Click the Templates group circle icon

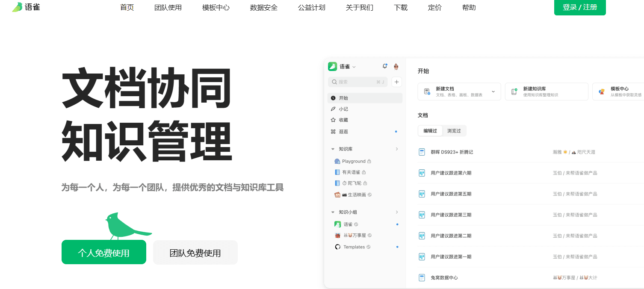[337, 247]
